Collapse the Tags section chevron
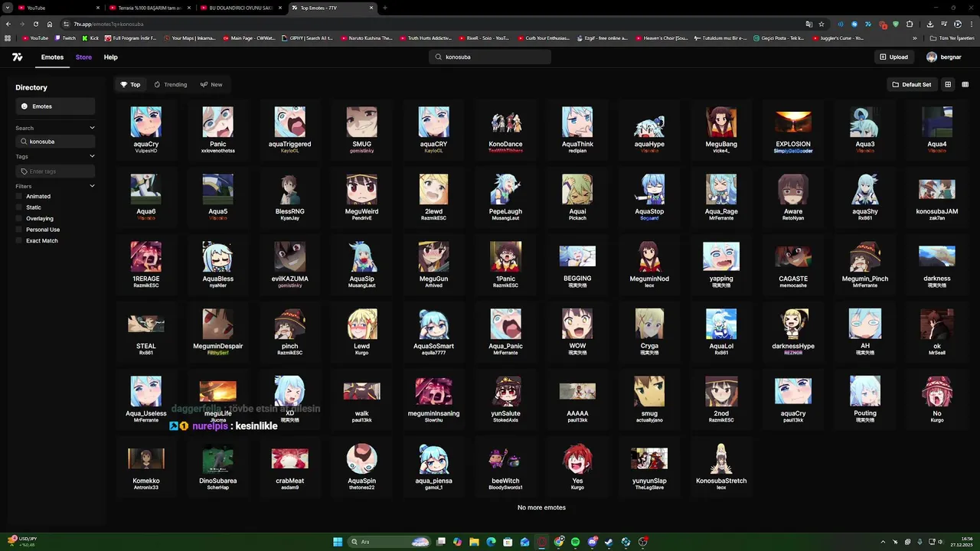This screenshot has height=551, width=980. click(92, 156)
